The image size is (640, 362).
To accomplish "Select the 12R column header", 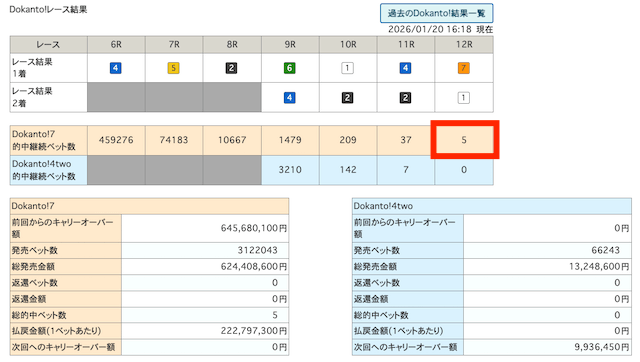I will (x=464, y=44).
